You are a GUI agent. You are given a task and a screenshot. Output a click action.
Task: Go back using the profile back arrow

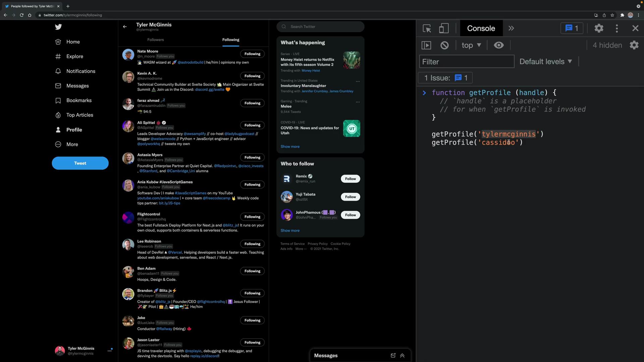coord(125,27)
